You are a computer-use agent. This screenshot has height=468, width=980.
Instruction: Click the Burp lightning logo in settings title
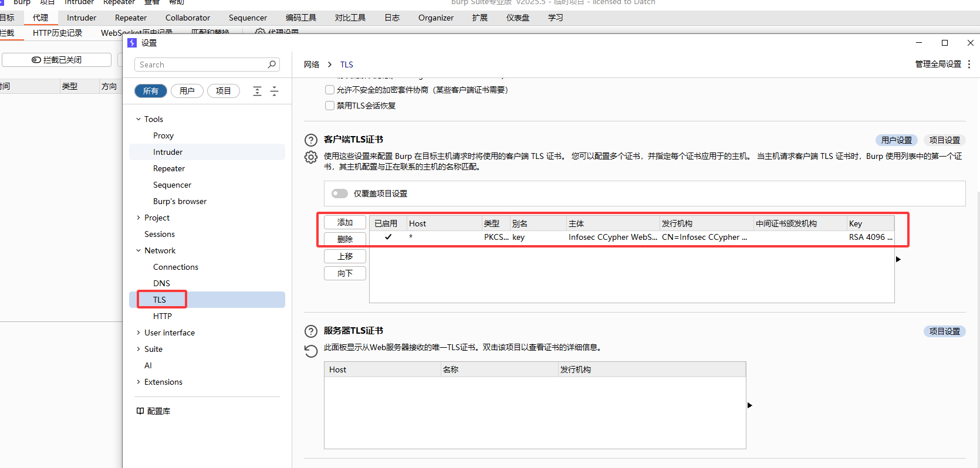click(x=132, y=43)
